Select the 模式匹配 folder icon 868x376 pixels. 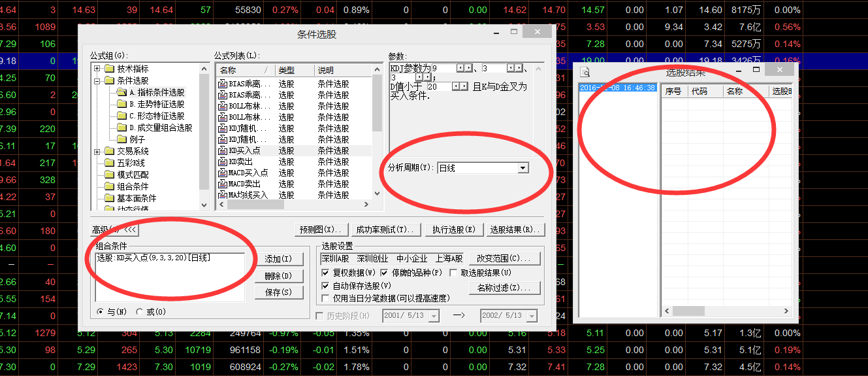click(x=109, y=175)
